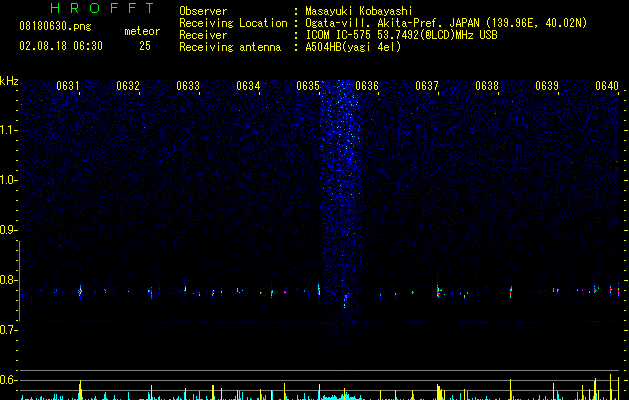Click the meteor count value 25
The height and width of the screenshot is (400, 629).
click(x=145, y=46)
